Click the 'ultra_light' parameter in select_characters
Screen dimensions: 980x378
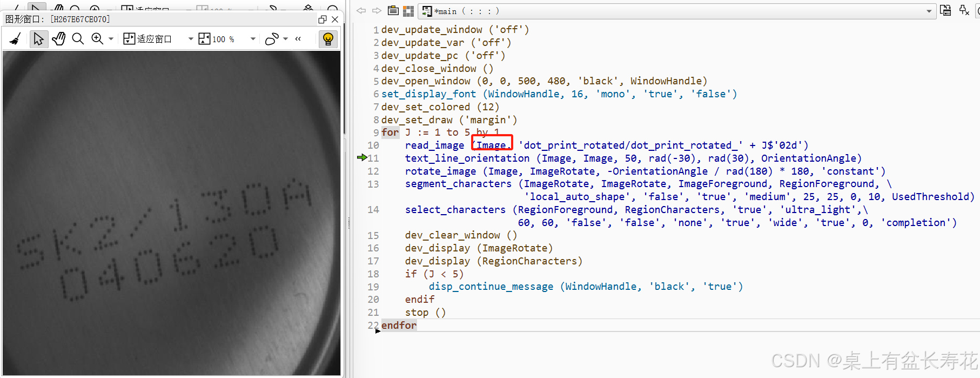pyautogui.click(x=818, y=210)
